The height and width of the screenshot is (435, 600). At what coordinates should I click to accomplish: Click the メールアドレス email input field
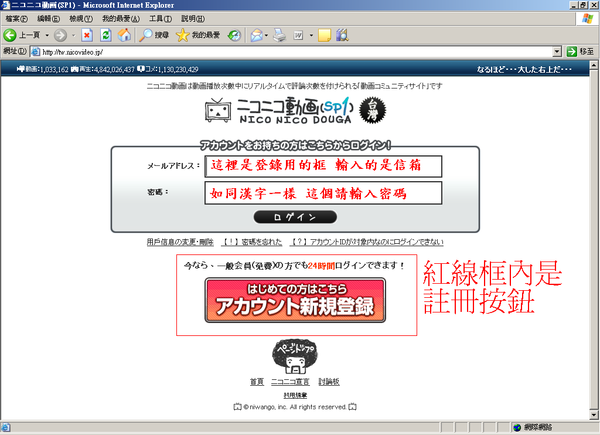(323, 166)
